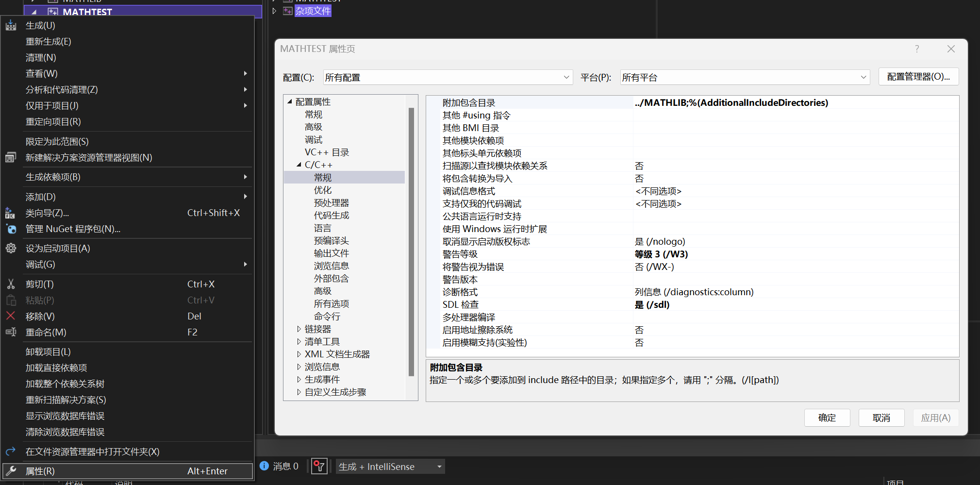The image size is (980, 485).
Task: Expand the 生成事件 tree node
Action: (x=299, y=379)
